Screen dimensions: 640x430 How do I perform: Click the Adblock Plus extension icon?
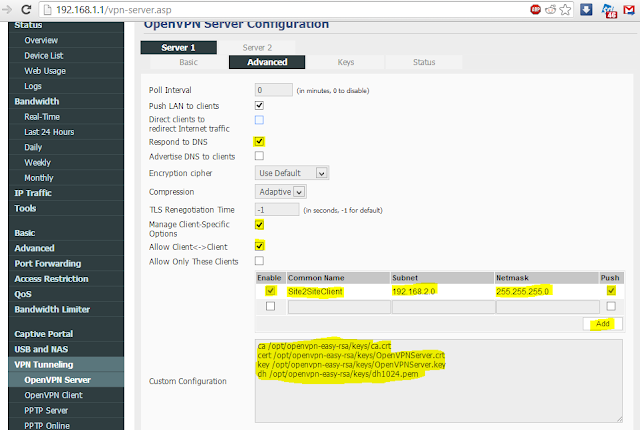point(536,9)
